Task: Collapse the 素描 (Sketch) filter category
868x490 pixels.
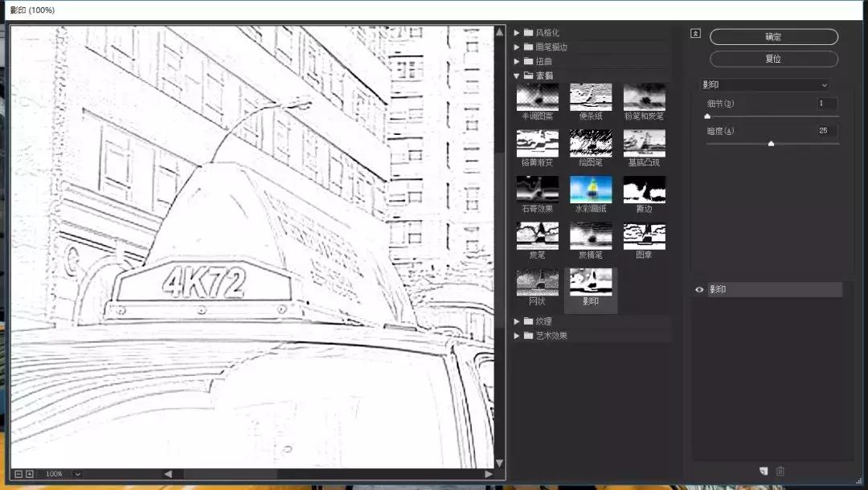Action: click(517, 76)
